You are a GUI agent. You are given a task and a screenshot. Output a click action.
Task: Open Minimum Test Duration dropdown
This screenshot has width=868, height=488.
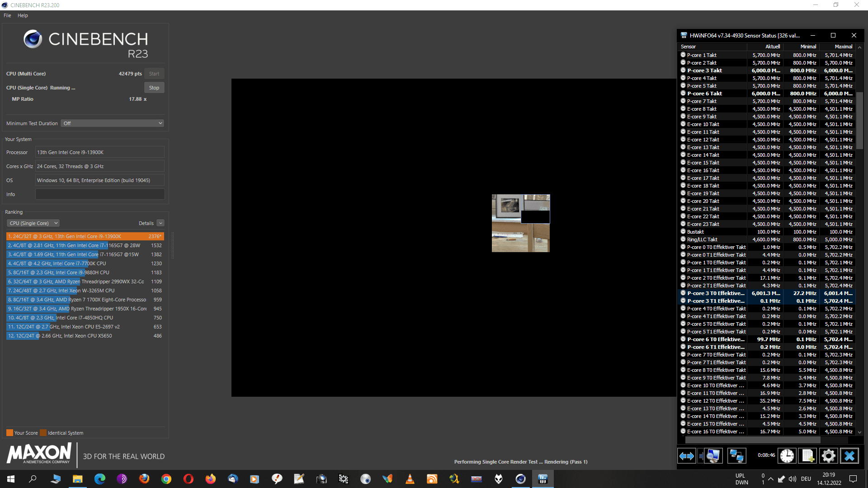(112, 123)
